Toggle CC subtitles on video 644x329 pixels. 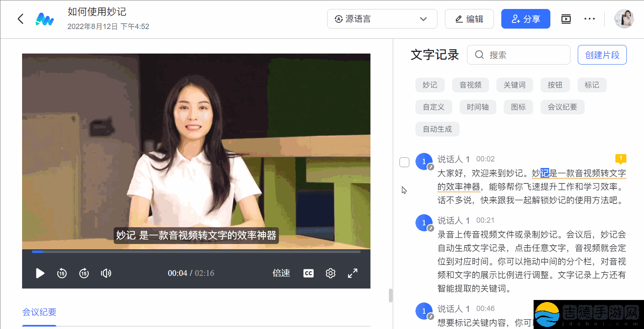[308, 273]
